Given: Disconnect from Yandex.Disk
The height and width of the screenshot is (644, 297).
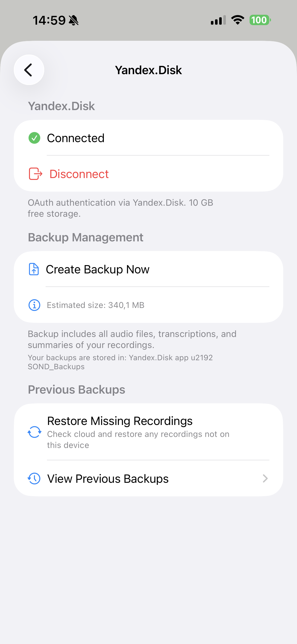Looking at the screenshot, I should [x=79, y=174].
